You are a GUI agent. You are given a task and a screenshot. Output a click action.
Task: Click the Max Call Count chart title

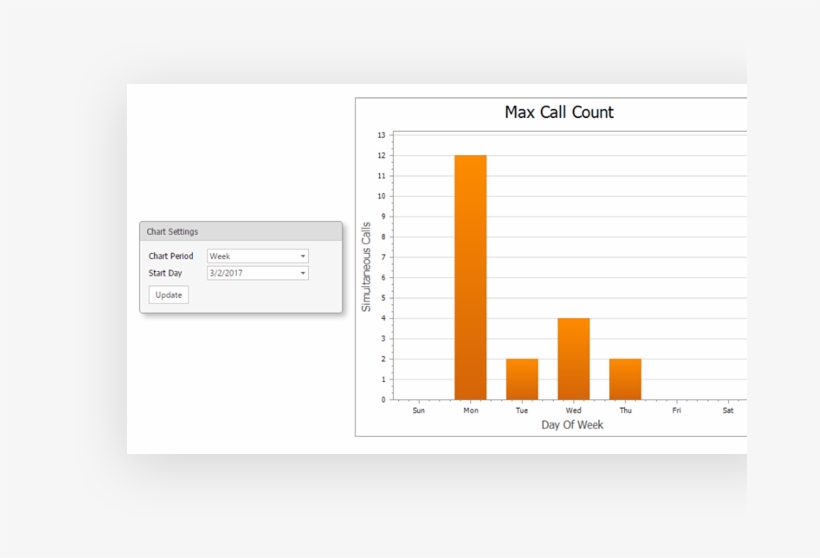pos(559,112)
